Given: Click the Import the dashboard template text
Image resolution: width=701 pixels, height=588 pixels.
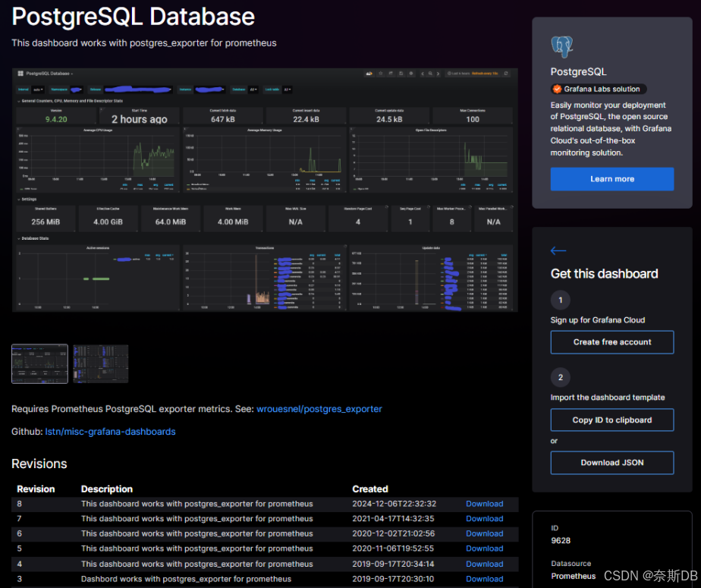Looking at the screenshot, I should (608, 397).
